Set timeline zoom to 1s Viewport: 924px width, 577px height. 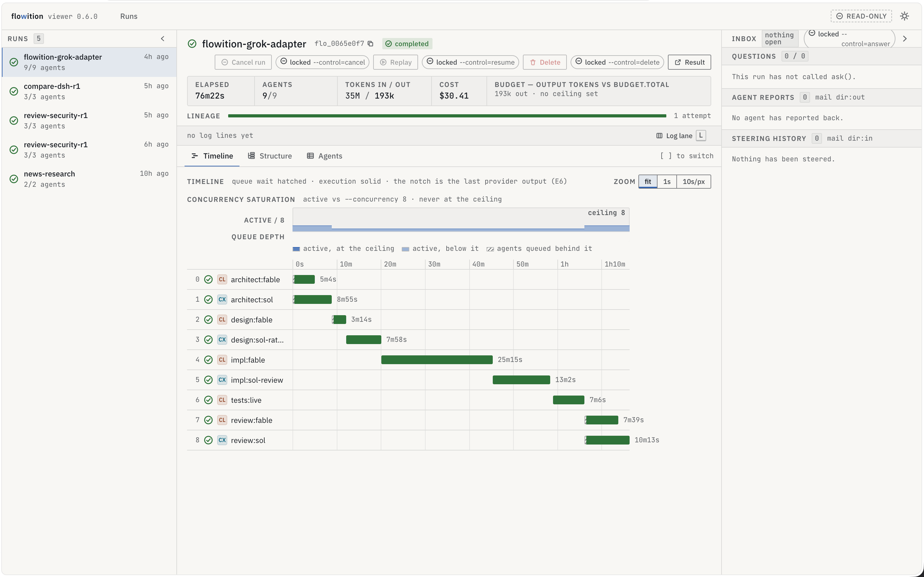click(x=667, y=182)
